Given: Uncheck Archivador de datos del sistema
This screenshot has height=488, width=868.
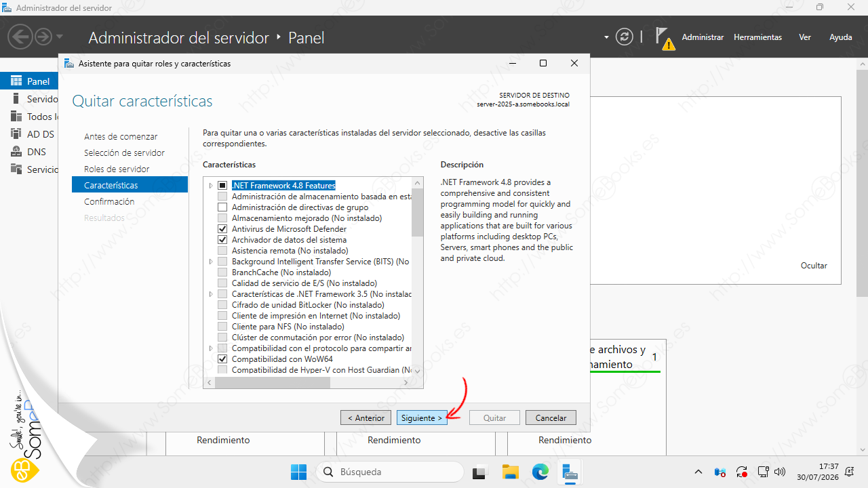Looking at the screenshot, I should pyautogui.click(x=222, y=240).
